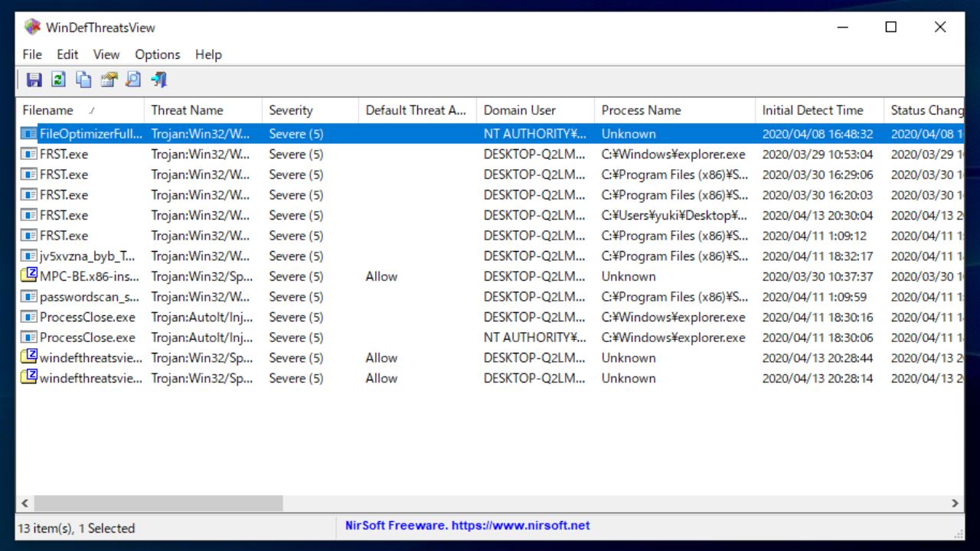The width and height of the screenshot is (980, 551).
Task: Sort by the Status Chang... column header
Action: 924,110
